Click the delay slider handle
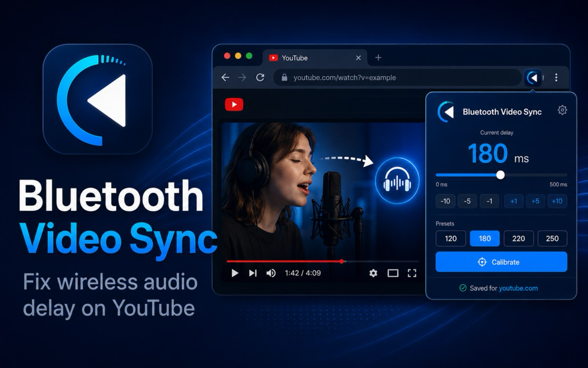The height and width of the screenshot is (368, 588). tap(501, 175)
